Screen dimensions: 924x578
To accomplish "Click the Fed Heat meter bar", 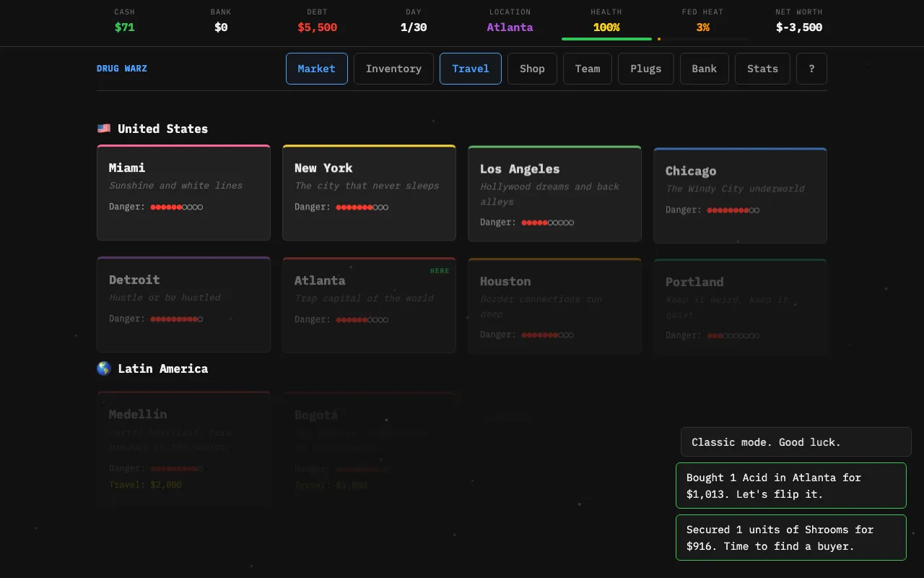I will [x=703, y=39].
